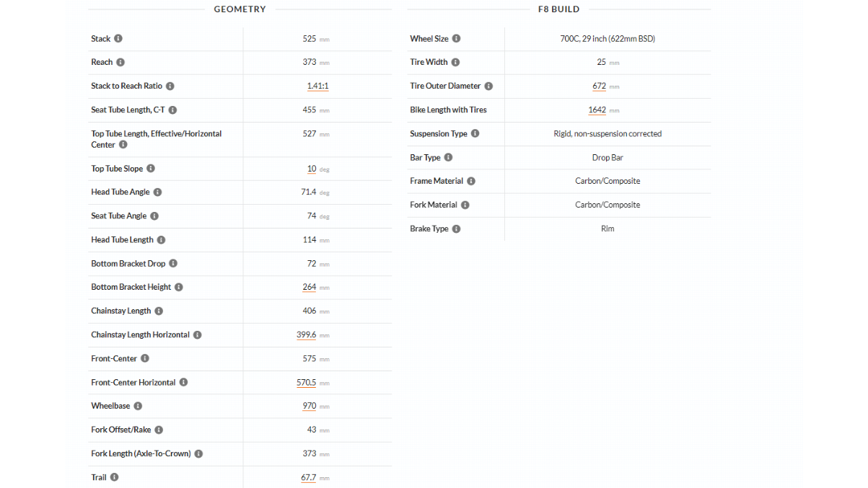Open Bottom Bracket Drop info icon
The width and height of the screenshot is (868, 488).
tap(173, 264)
